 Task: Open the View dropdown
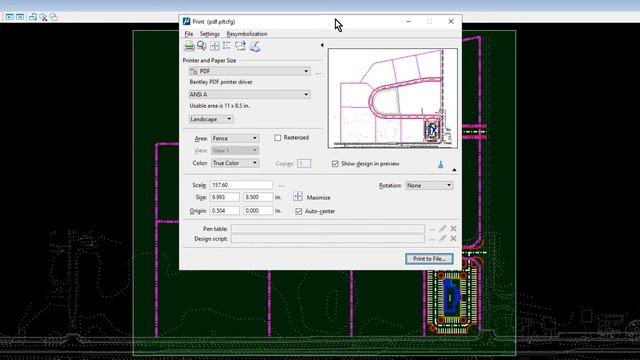pyautogui.click(x=235, y=151)
